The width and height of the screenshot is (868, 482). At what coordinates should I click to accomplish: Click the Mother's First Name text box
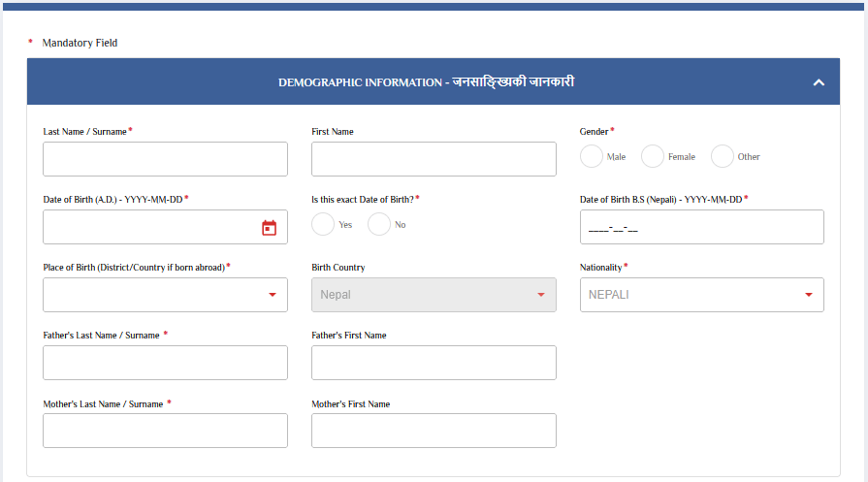tap(434, 431)
